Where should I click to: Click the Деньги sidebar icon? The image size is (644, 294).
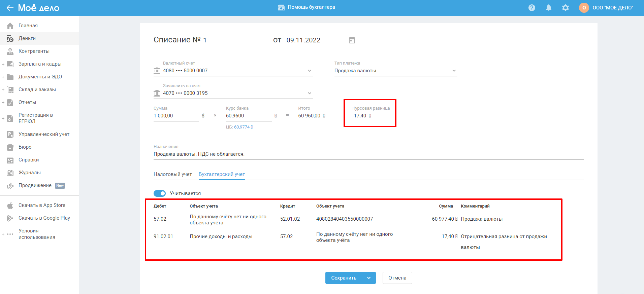[x=10, y=39]
